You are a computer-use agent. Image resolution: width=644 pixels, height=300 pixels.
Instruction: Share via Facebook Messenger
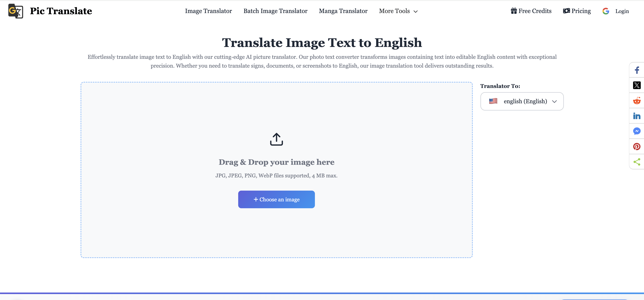637,131
